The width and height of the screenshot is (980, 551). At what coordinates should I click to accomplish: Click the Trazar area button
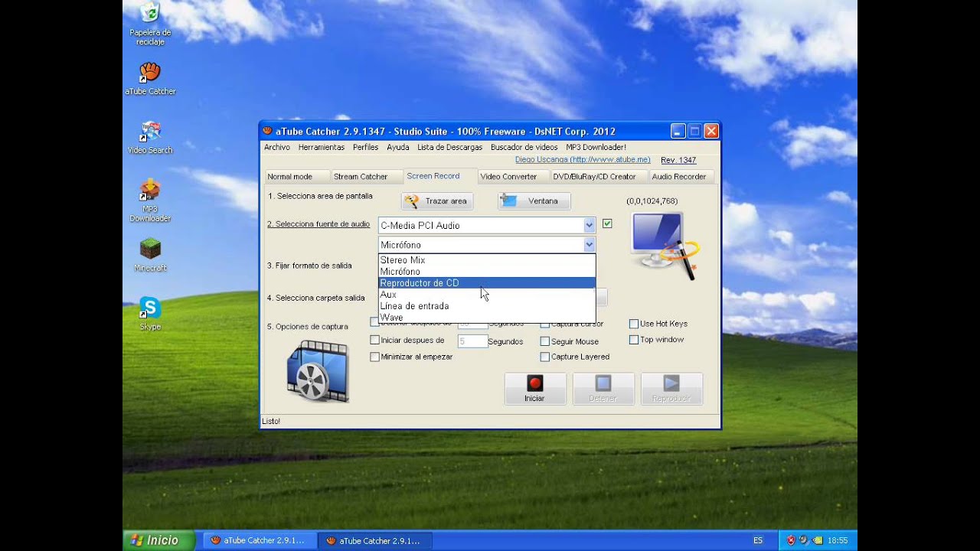pos(437,201)
